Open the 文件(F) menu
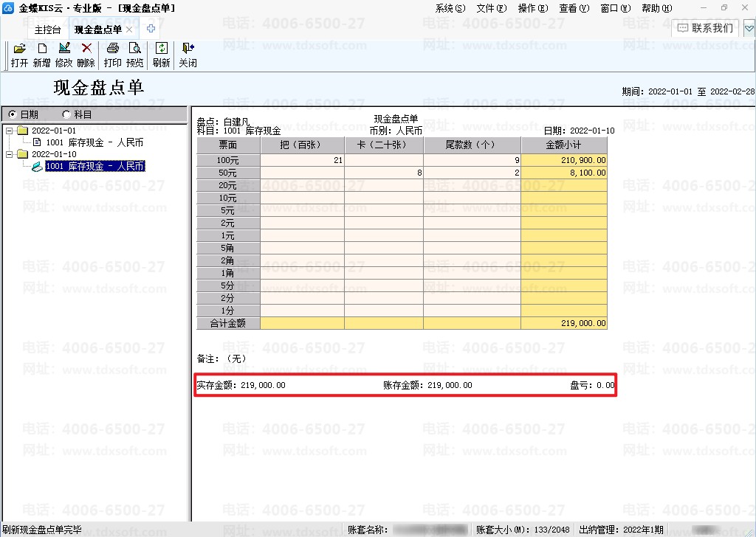 [492, 8]
